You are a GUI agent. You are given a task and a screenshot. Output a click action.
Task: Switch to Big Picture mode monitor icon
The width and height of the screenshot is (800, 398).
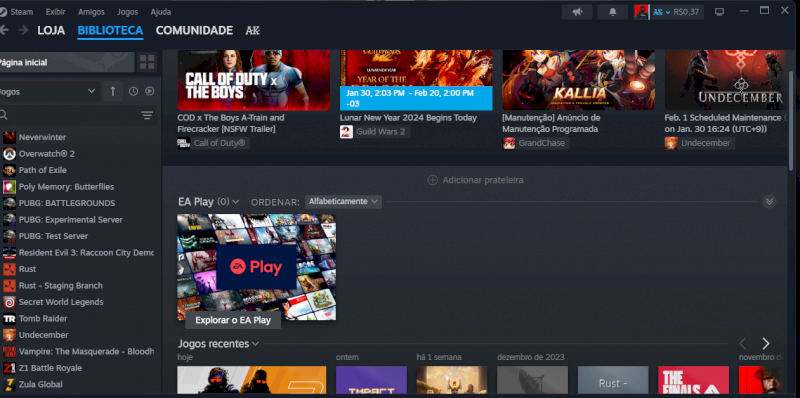pyautogui.click(x=719, y=12)
